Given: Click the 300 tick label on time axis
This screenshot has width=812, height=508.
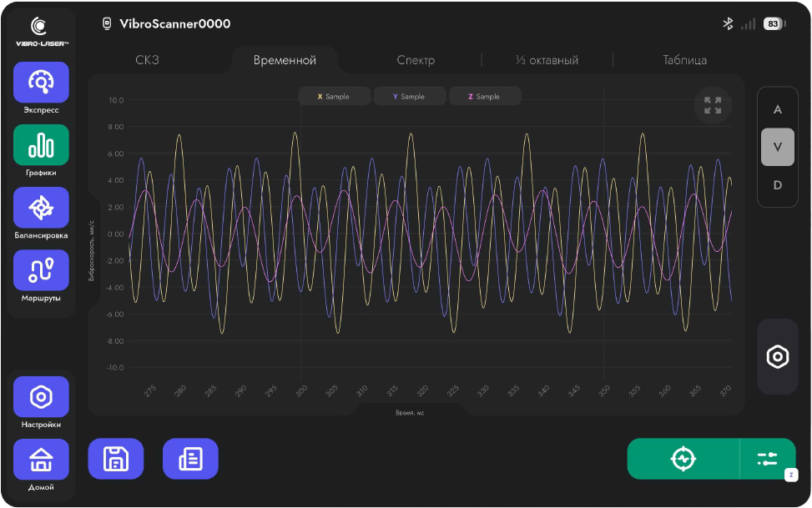Looking at the screenshot, I should 301,390.
